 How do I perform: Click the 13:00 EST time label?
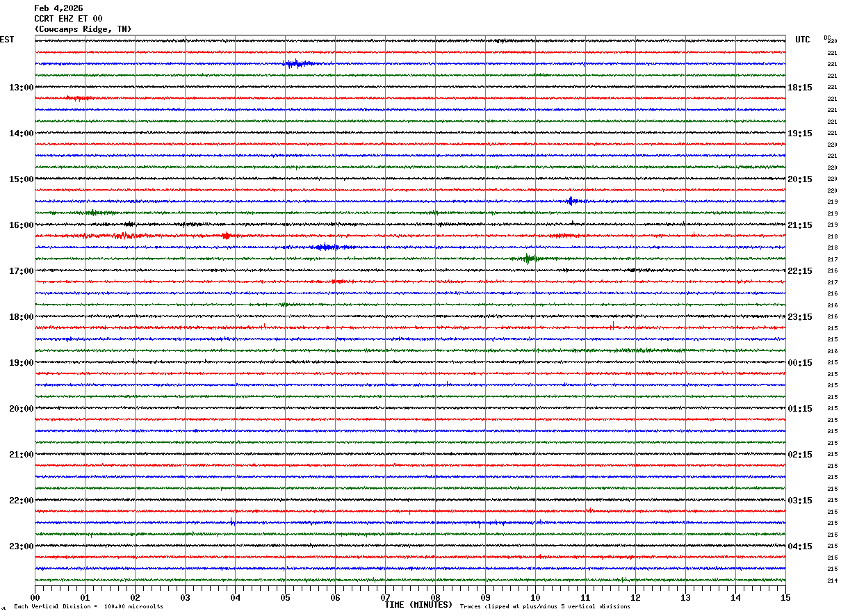[x=21, y=88]
